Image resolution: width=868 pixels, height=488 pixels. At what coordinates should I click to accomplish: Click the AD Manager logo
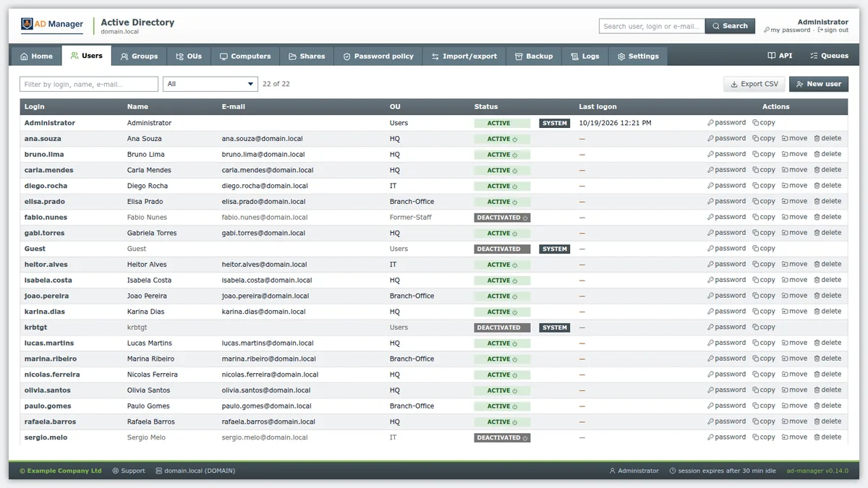pyautogui.click(x=51, y=25)
